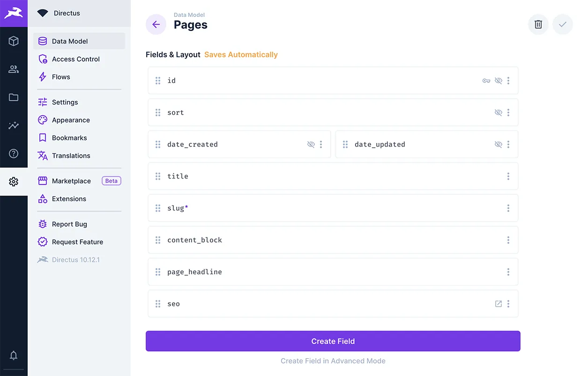
Task: Open options menu for seo field
Action: point(508,304)
